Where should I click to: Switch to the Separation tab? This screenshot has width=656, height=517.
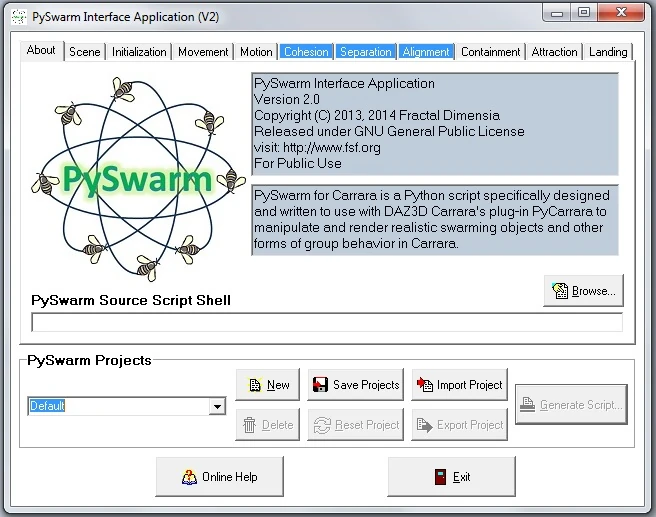tap(365, 52)
